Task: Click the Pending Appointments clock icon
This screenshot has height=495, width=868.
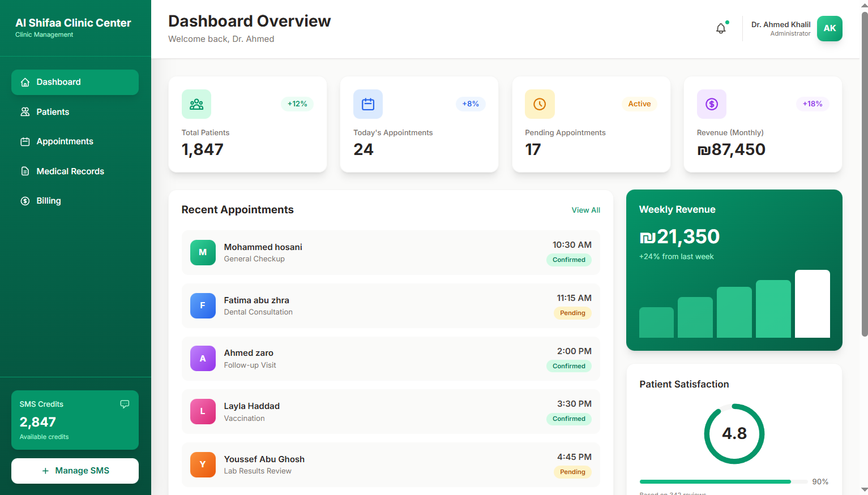Action: click(x=540, y=104)
